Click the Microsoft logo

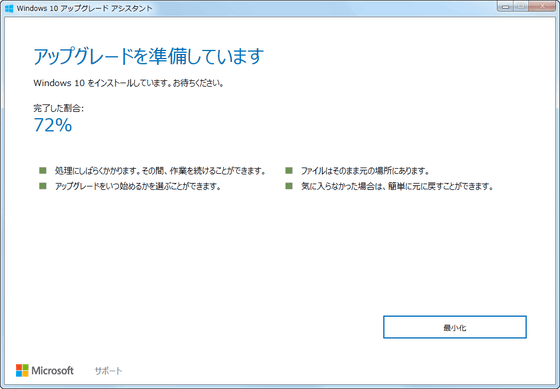click(45, 370)
